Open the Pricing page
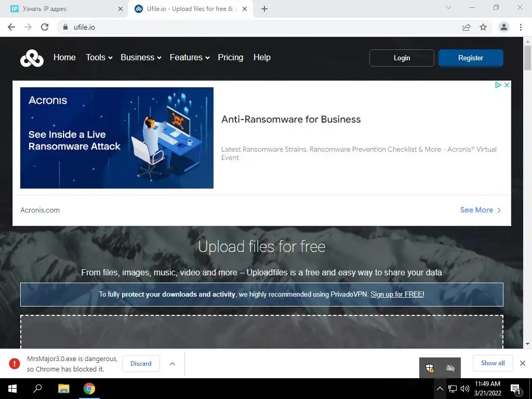This screenshot has height=399, width=532. click(x=230, y=57)
